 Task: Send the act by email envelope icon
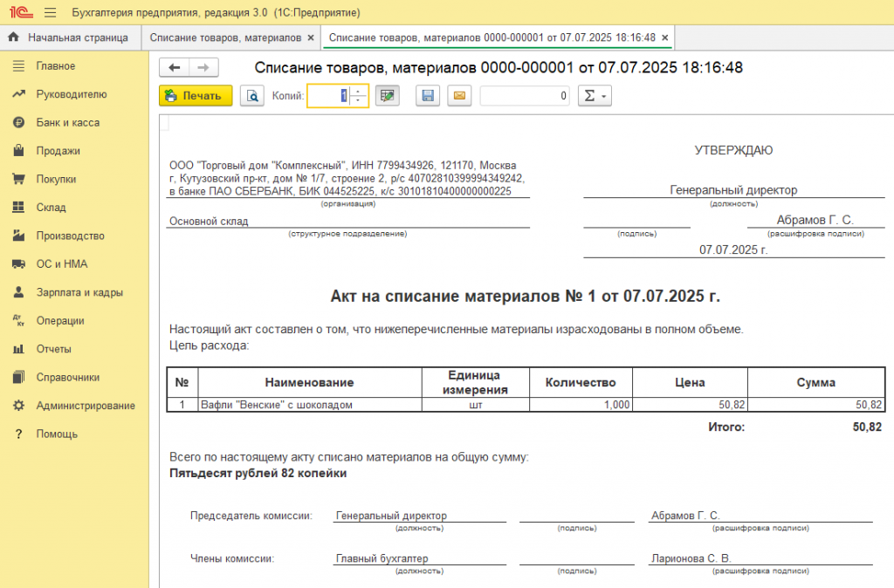459,96
